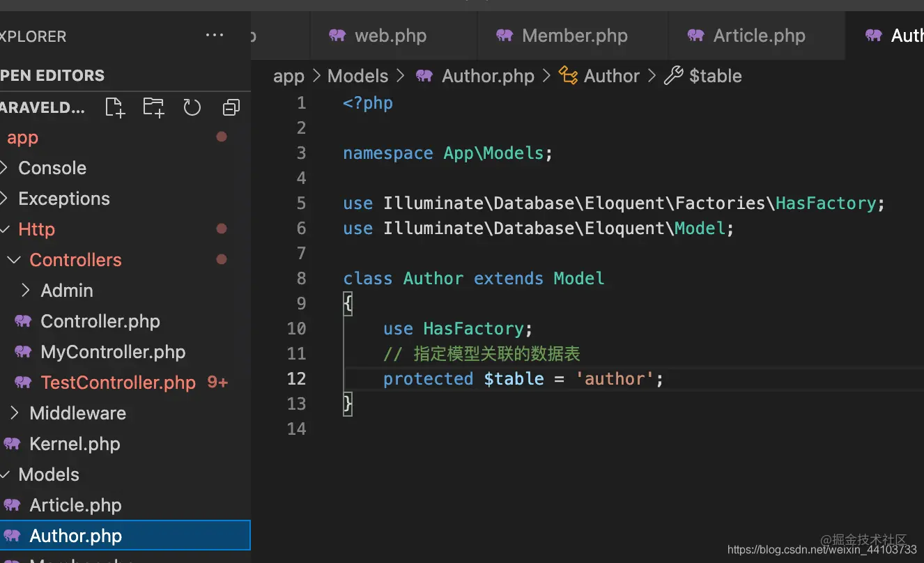
Task: Open MyController.php from the file tree
Action: pos(113,352)
